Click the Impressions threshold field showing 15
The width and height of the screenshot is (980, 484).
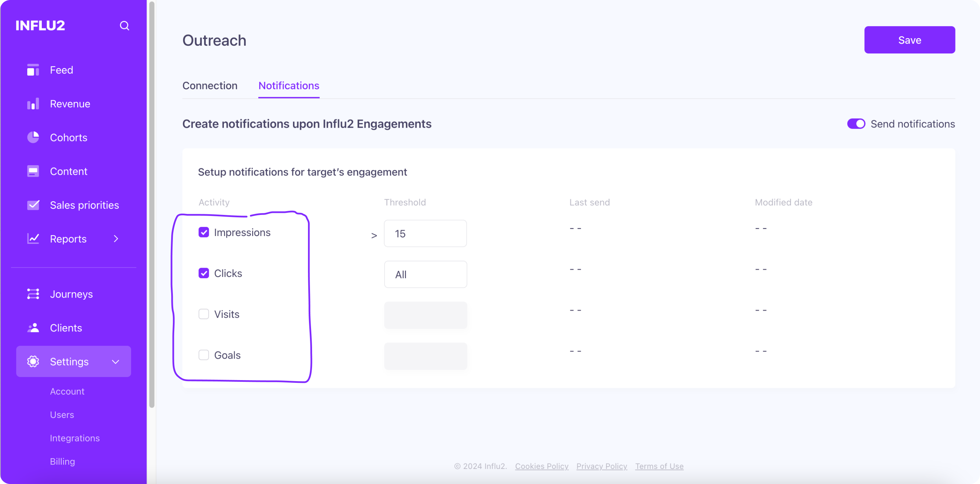pos(425,233)
